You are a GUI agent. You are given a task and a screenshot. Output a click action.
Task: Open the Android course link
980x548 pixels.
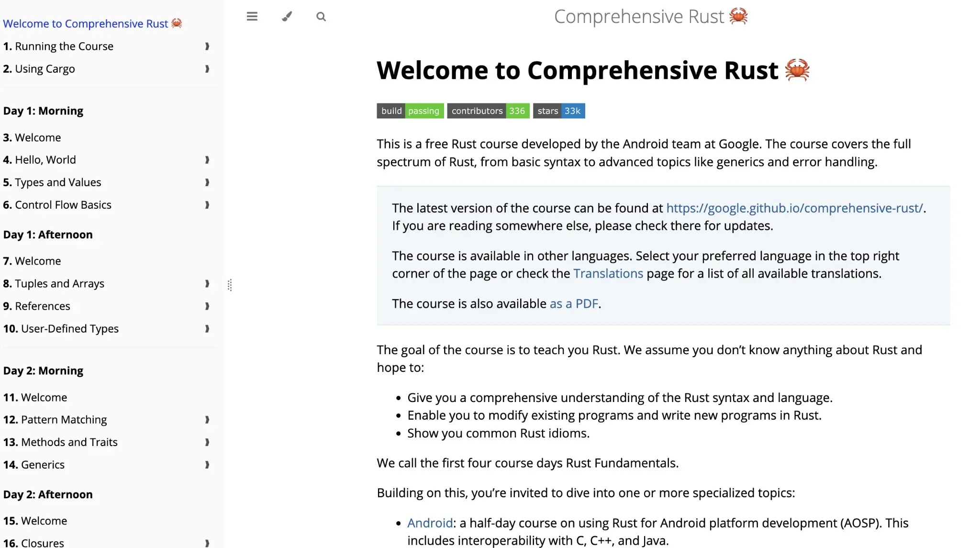[x=430, y=523]
